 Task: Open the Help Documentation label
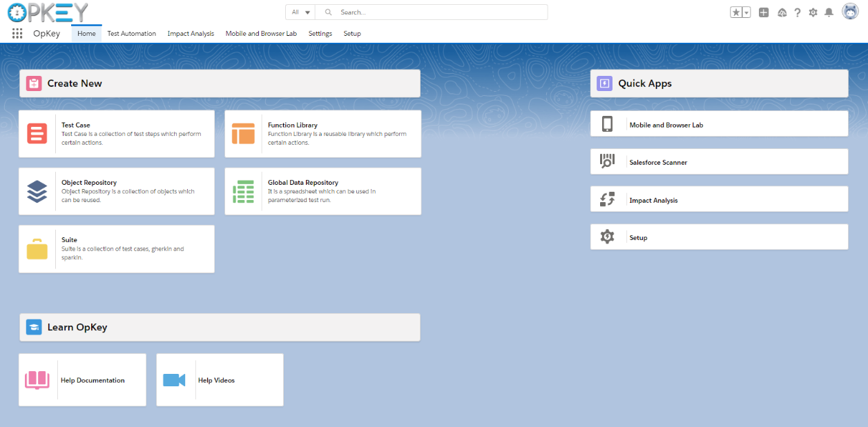click(x=93, y=380)
